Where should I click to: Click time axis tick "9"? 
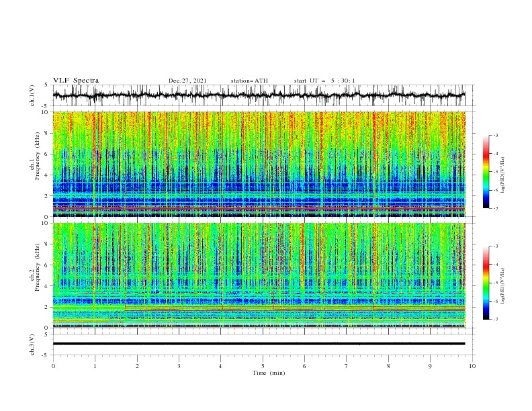430,366
